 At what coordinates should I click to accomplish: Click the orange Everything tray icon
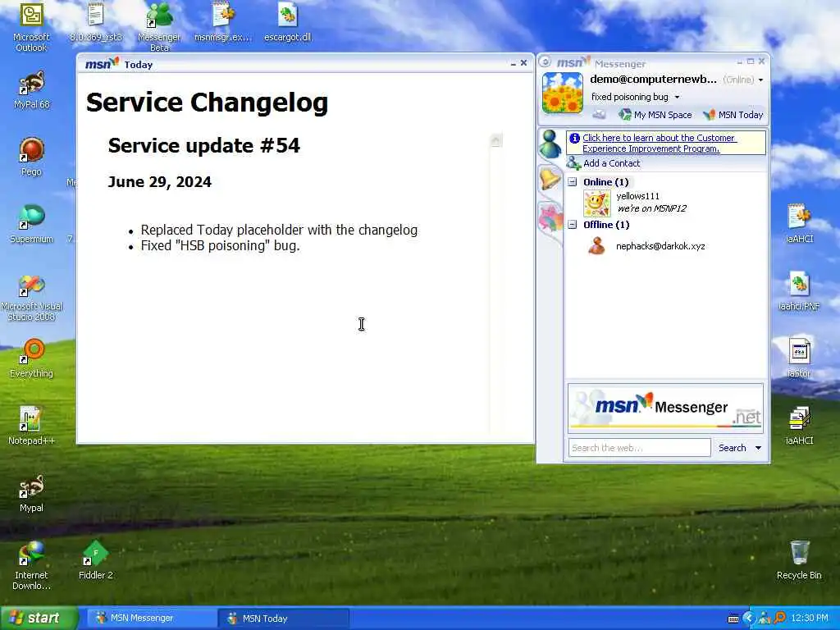pos(780,619)
